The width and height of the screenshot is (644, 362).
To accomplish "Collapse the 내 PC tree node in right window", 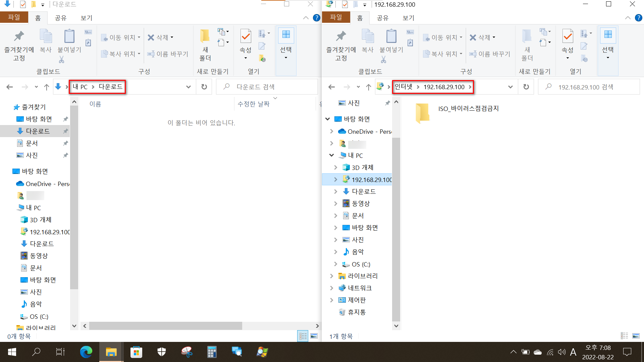I will 331,155.
